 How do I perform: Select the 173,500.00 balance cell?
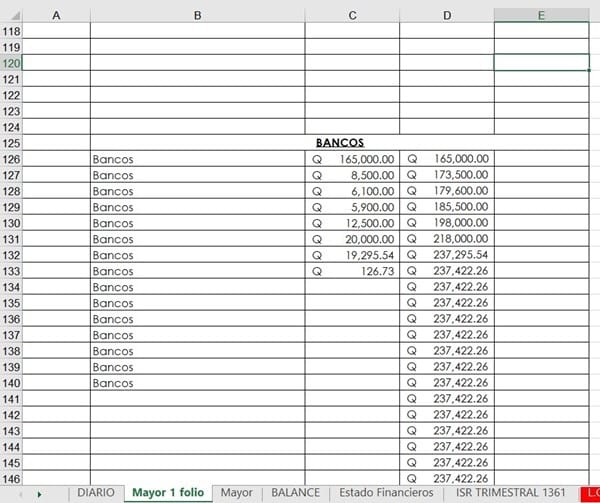[x=447, y=175]
